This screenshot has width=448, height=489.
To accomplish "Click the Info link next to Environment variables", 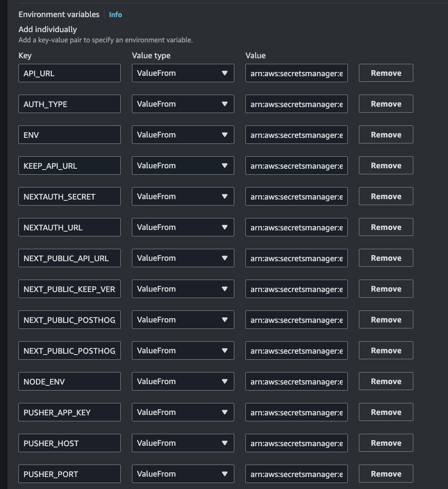I will coord(115,15).
